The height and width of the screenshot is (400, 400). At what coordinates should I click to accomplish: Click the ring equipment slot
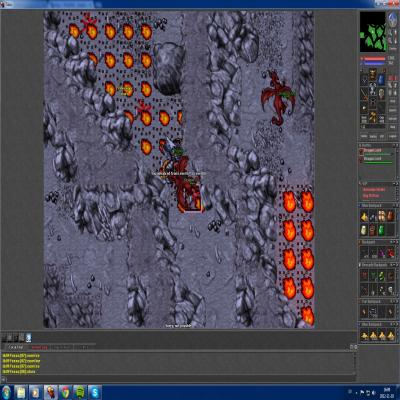tap(364, 108)
